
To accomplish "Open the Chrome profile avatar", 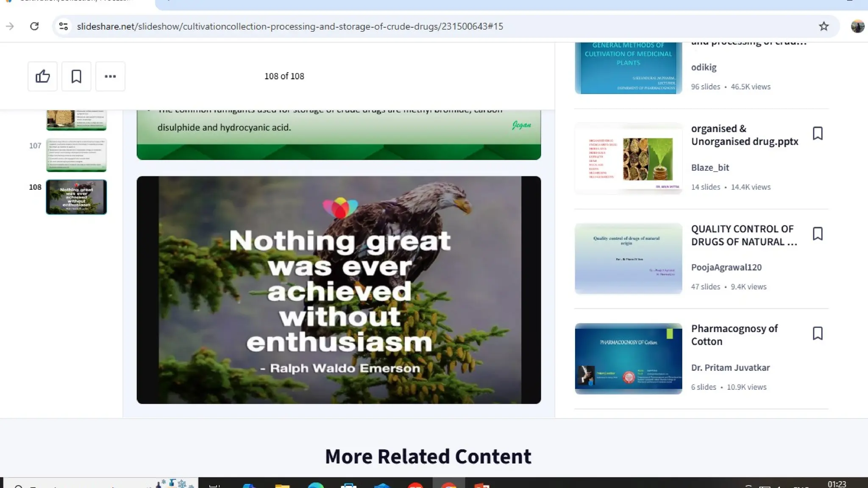I will pos(857,26).
